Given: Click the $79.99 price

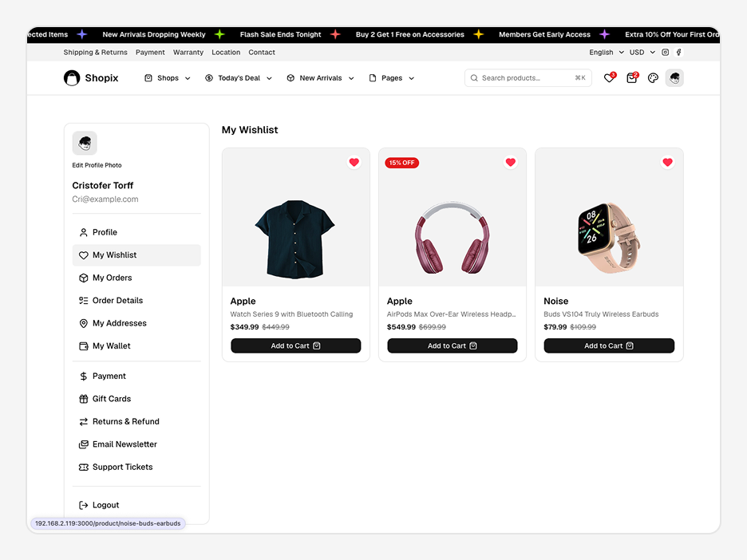Looking at the screenshot, I should click(555, 327).
